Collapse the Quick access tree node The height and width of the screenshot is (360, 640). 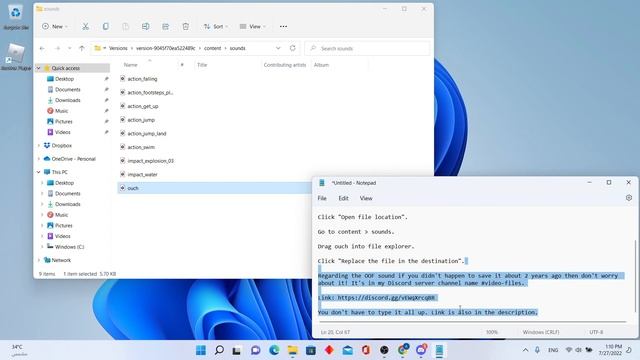(39, 68)
